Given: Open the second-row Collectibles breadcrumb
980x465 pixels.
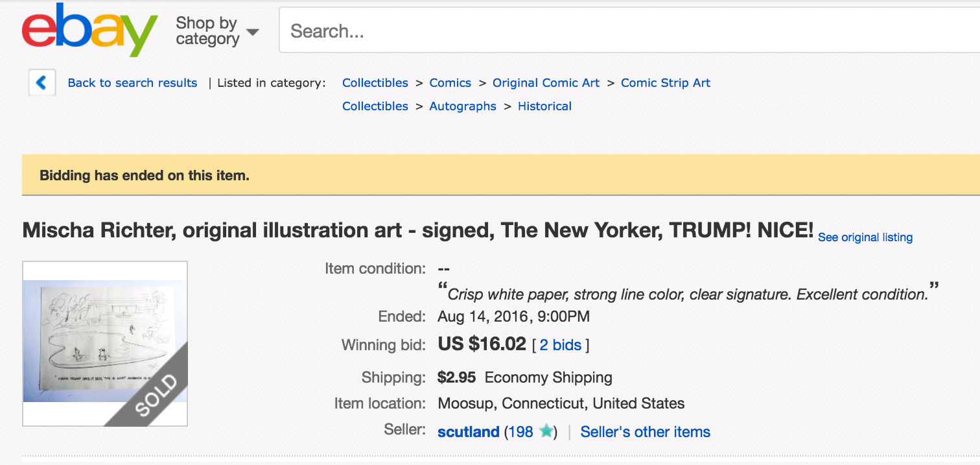Looking at the screenshot, I should [x=375, y=106].
